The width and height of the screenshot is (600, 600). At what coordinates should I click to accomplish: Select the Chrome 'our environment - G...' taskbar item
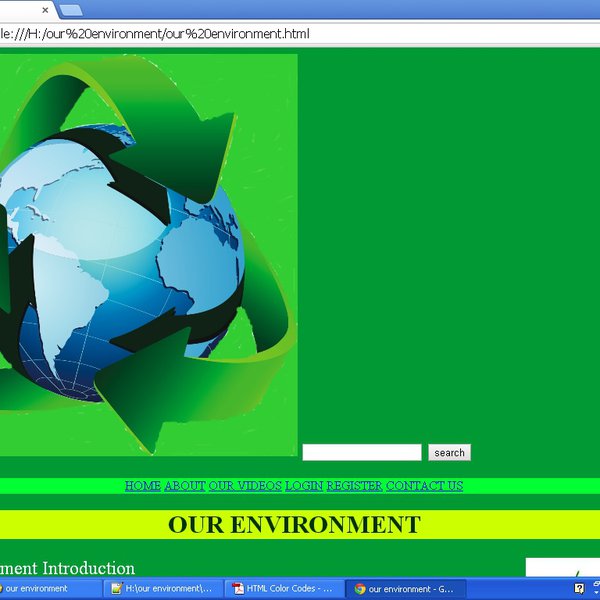405,589
